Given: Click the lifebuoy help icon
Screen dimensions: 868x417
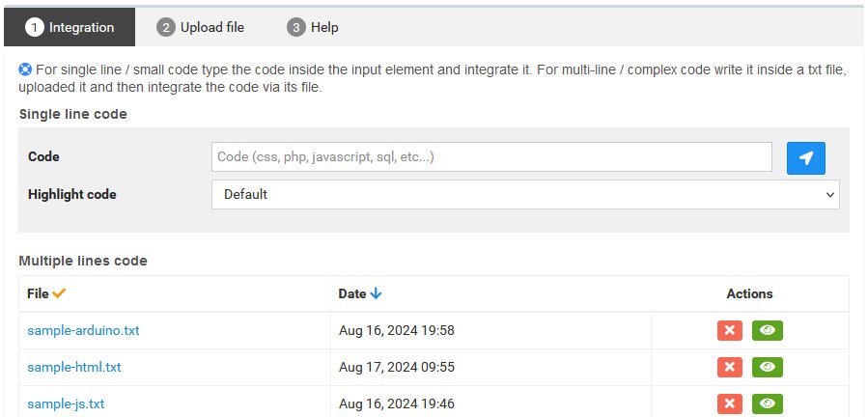Looking at the screenshot, I should coord(25,69).
